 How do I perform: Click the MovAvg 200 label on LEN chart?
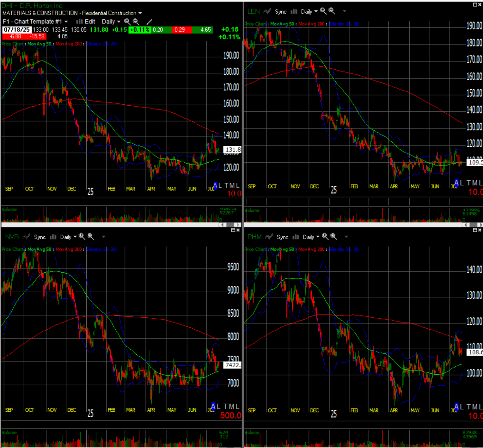[311, 24]
